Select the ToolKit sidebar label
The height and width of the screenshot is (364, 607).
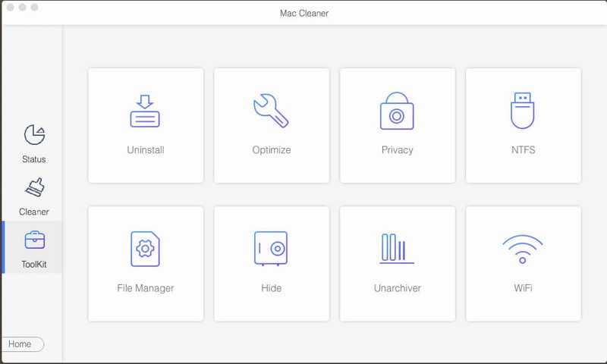point(34,264)
